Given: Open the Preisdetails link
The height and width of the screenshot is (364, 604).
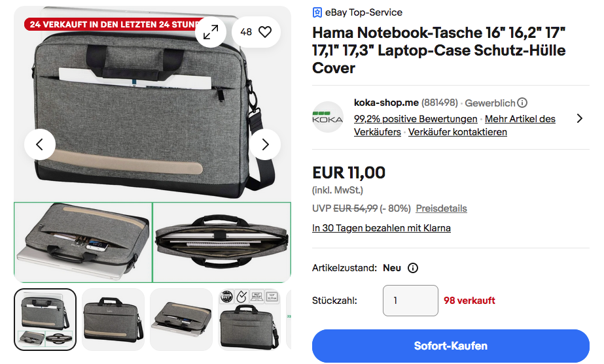Looking at the screenshot, I should tap(442, 208).
